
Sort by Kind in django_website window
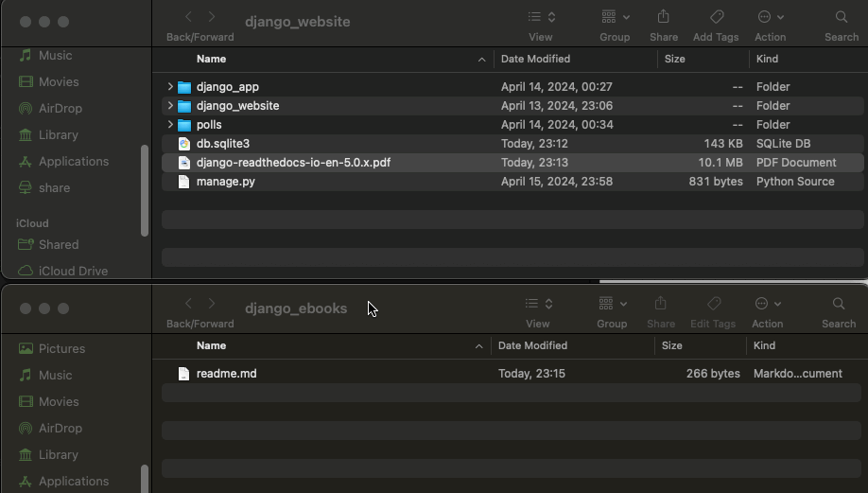click(767, 59)
